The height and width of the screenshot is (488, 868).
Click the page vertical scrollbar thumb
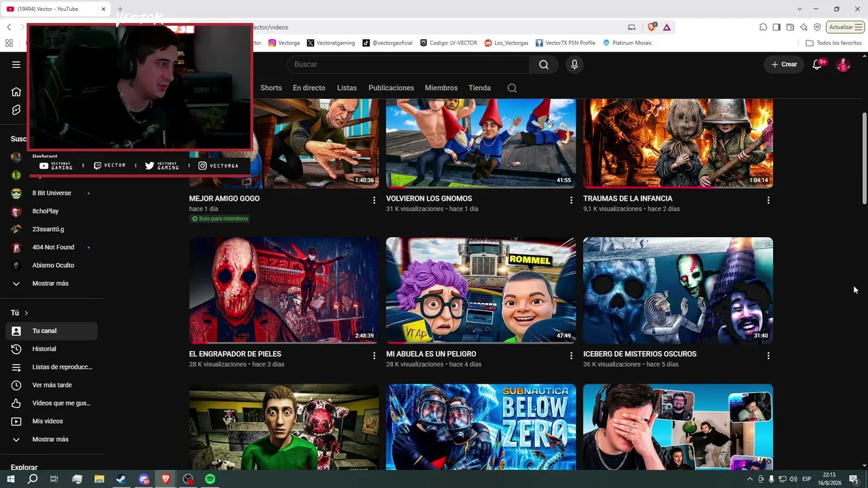coord(865,158)
